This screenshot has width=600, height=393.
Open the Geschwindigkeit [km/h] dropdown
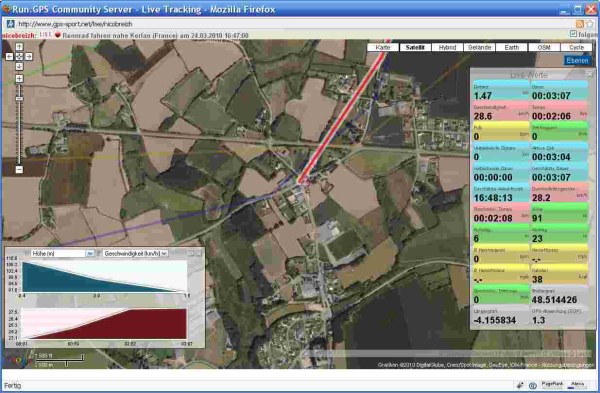click(135, 253)
